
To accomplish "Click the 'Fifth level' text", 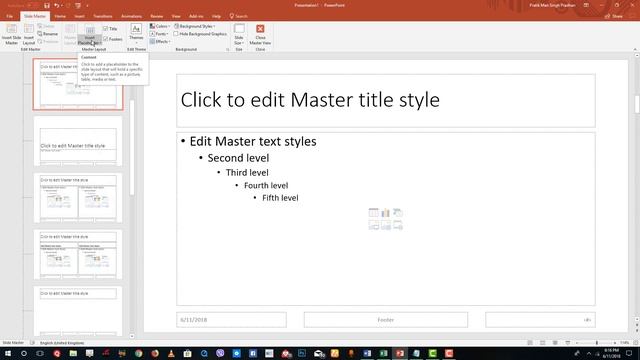I will coord(280,198).
